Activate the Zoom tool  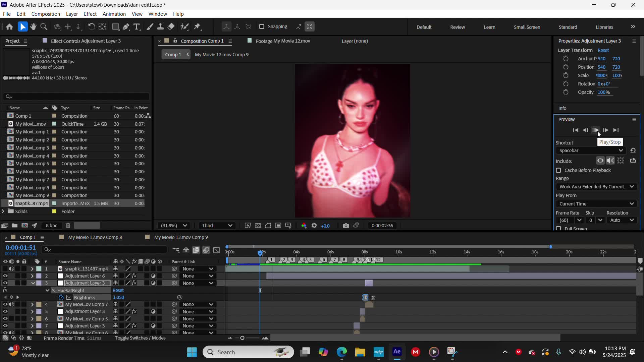[x=44, y=26]
